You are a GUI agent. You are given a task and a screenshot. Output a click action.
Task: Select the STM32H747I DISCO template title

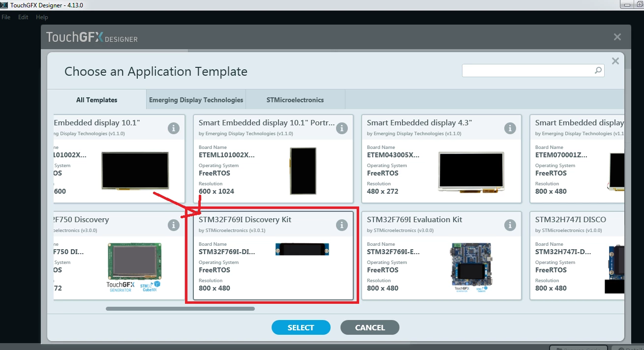(571, 219)
